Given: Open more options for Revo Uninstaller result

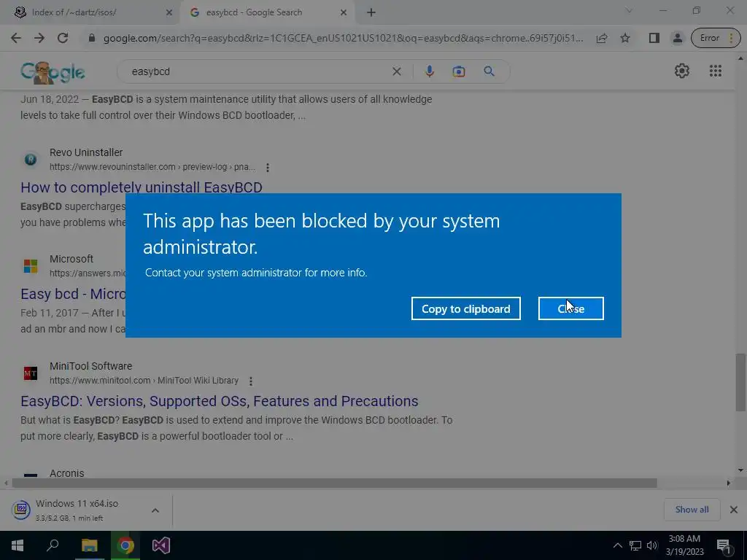Looking at the screenshot, I should pyautogui.click(x=268, y=168).
